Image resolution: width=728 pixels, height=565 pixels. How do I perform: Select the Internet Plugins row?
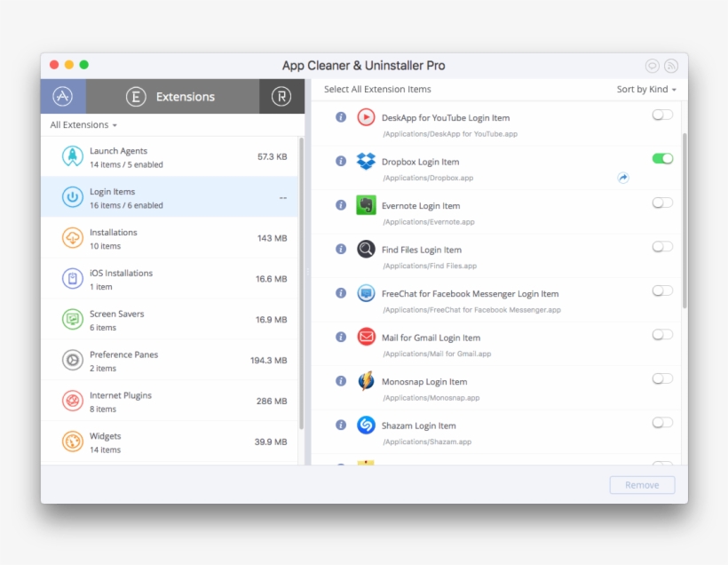pos(170,401)
